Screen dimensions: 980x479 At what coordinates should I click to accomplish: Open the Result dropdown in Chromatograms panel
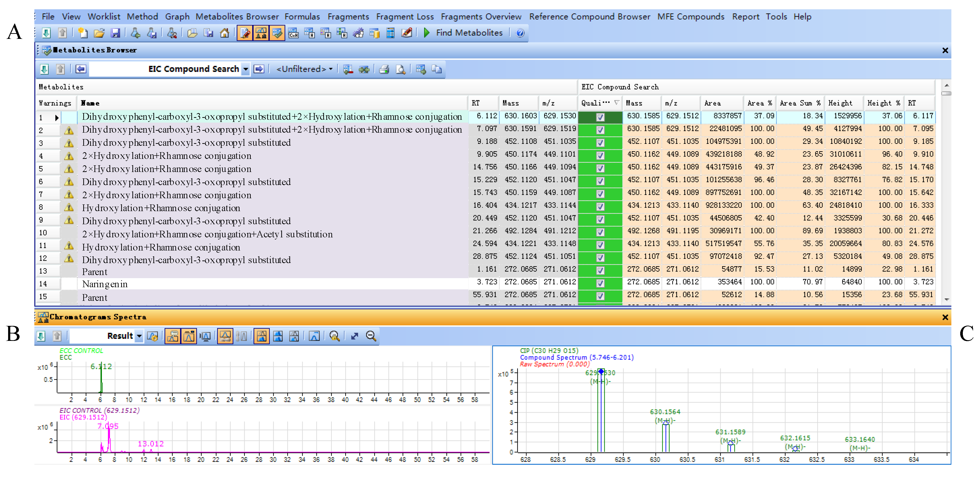point(139,336)
